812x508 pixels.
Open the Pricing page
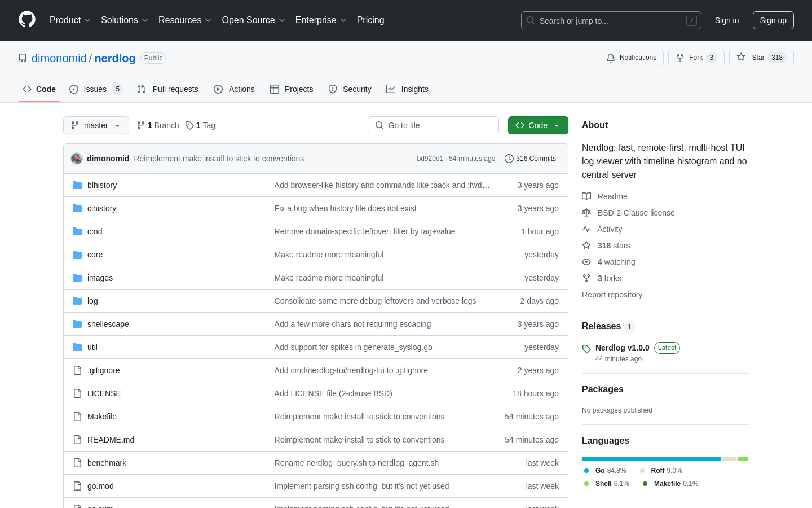(x=370, y=20)
